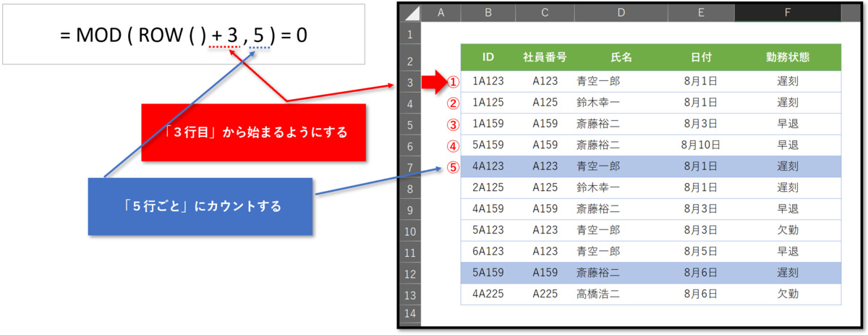Click the green 'ID' table header cell
Screen dimensions: 868x335
click(x=489, y=57)
